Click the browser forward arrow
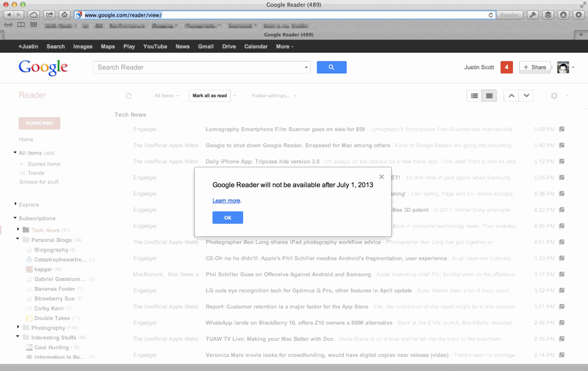Image resolution: width=588 pixels, height=371 pixels. tap(19, 15)
